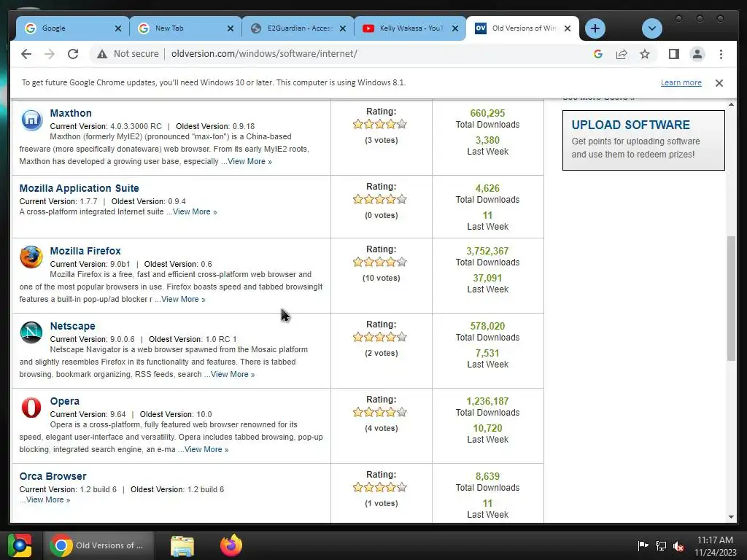Close the E2Guardian tab

[343, 28]
